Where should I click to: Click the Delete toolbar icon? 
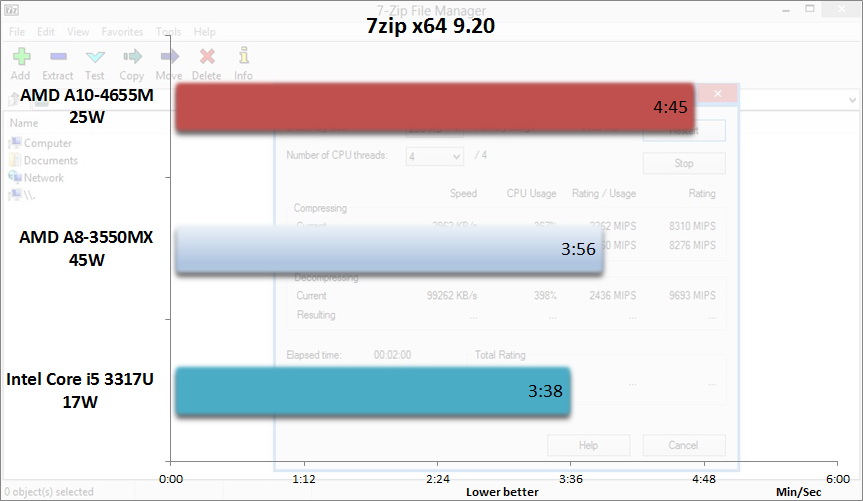pyautogui.click(x=207, y=56)
